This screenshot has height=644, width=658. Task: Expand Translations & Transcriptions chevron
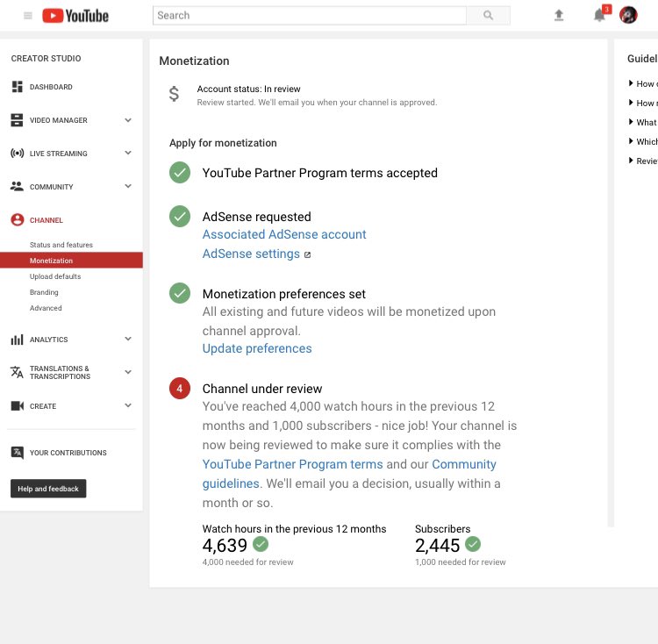[x=128, y=372]
